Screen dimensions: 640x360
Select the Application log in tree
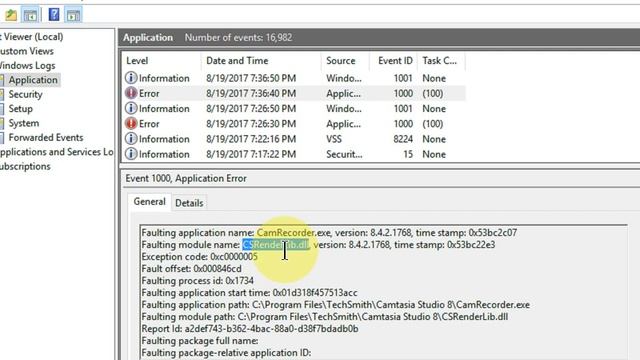tap(33, 80)
